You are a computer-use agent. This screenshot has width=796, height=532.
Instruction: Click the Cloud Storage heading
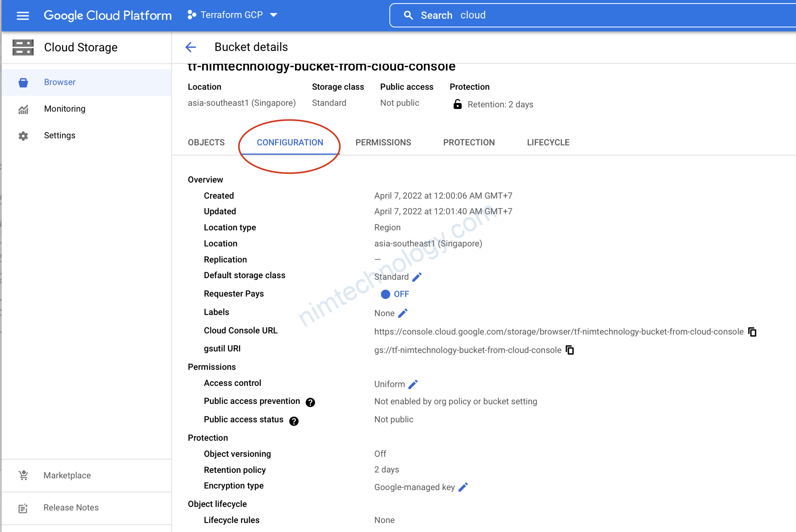[81, 47]
